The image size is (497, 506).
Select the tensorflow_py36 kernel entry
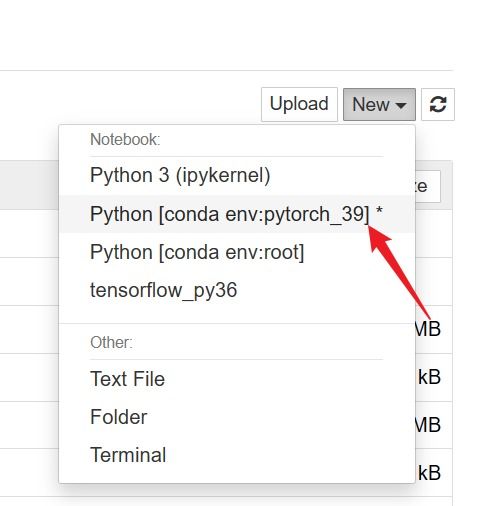click(x=237, y=290)
